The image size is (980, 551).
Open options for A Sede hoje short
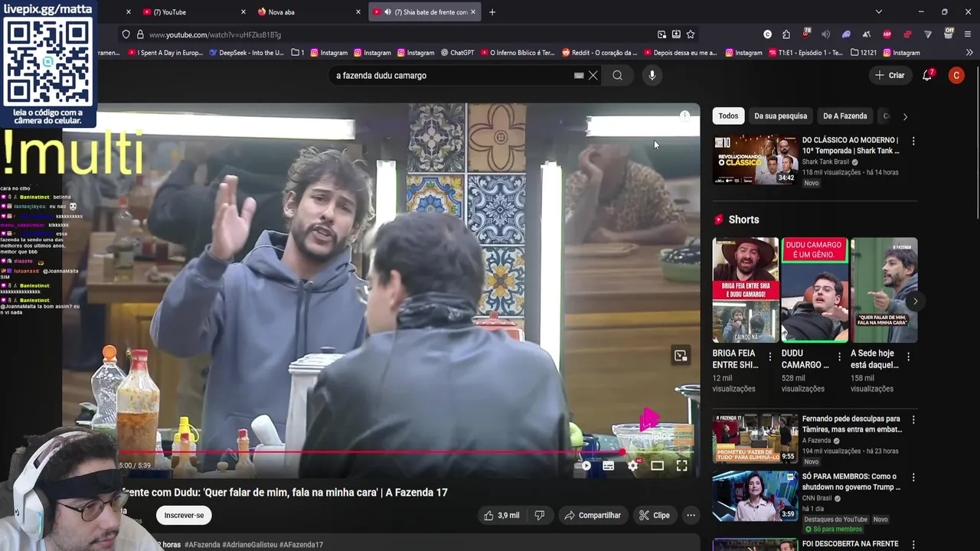click(908, 357)
